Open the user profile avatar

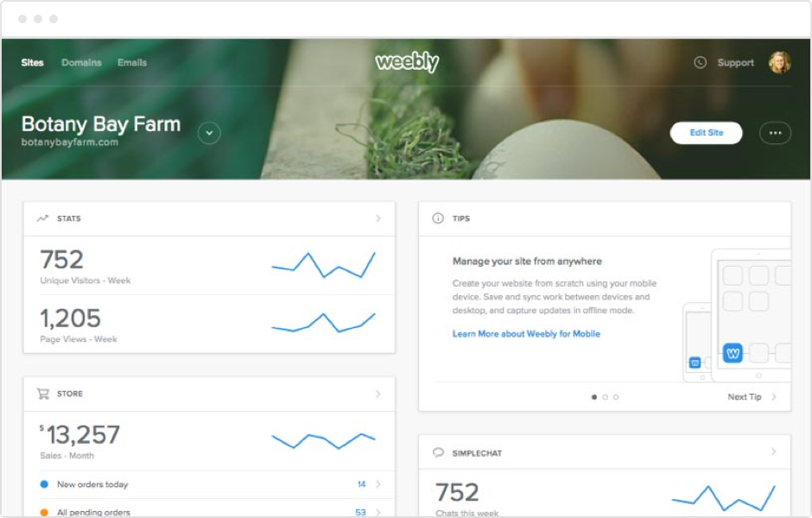[x=779, y=62]
